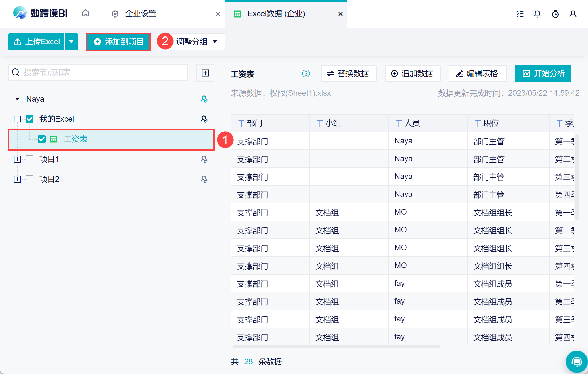Click the 开始分析 button

coord(543,73)
